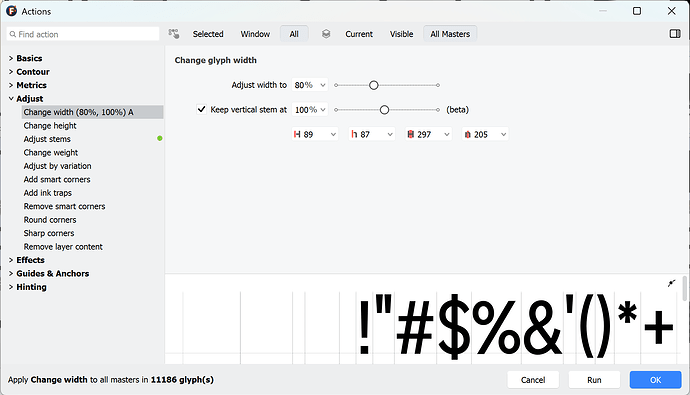
Task: Collapse the Adjust category
Action: pyautogui.click(x=11, y=99)
